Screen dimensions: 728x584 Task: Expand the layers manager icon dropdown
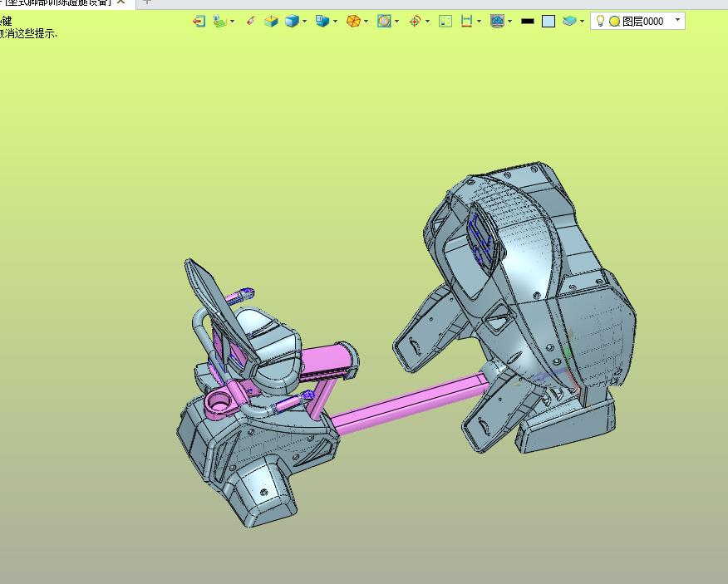coord(583,21)
